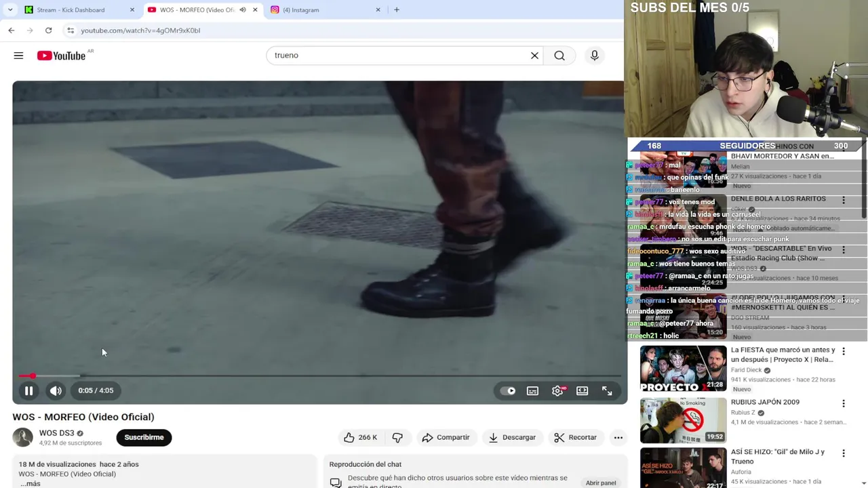Open 'ASÍ SE HIZO: Gil' video title

[x=778, y=456]
